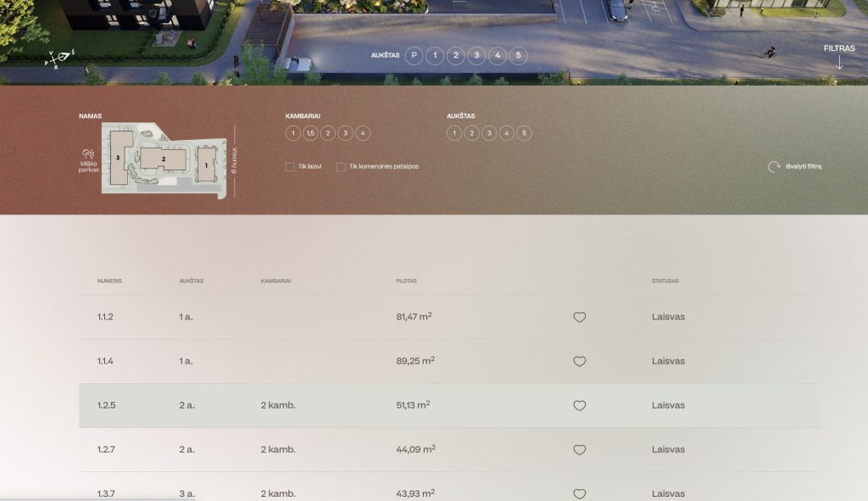Filter by 1,5 rooms under Kambariai
Image resolution: width=868 pixels, height=501 pixels.
(310, 133)
